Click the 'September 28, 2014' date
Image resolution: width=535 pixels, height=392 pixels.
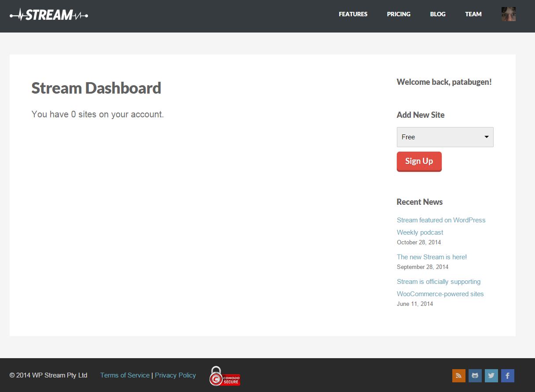pyautogui.click(x=422, y=267)
